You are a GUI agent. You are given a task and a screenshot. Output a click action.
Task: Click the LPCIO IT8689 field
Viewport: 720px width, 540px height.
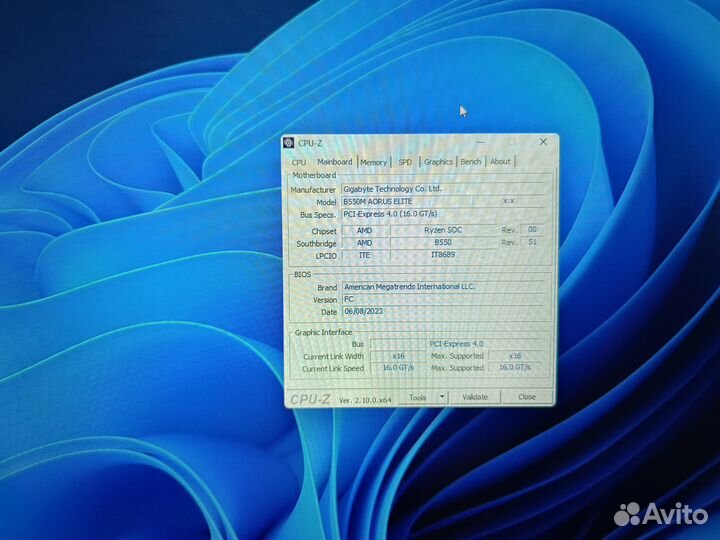pyautogui.click(x=443, y=254)
